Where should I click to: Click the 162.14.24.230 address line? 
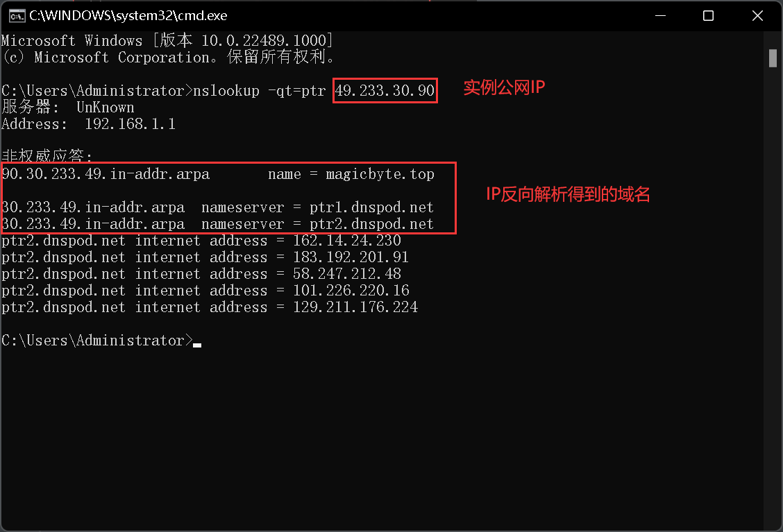coord(201,241)
